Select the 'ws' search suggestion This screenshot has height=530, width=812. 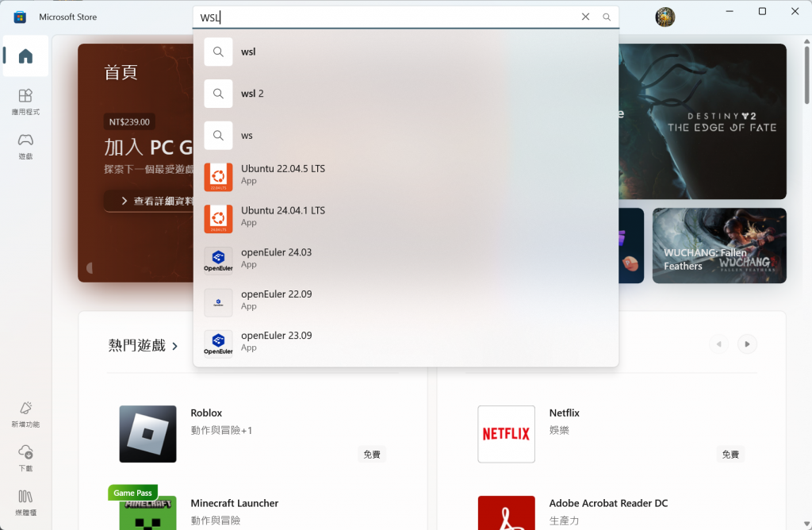pos(406,136)
